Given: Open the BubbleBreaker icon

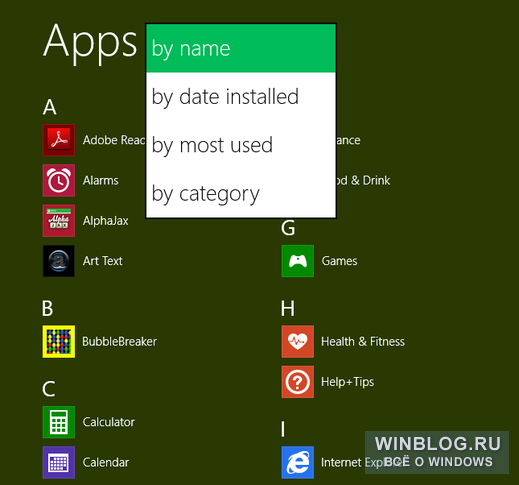Looking at the screenshot, I should click(59, 342).
